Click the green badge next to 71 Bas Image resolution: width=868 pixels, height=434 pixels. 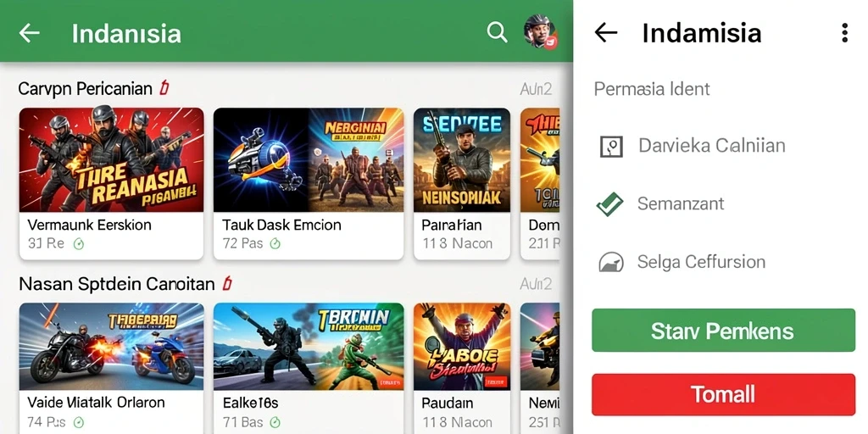(275, 422)
